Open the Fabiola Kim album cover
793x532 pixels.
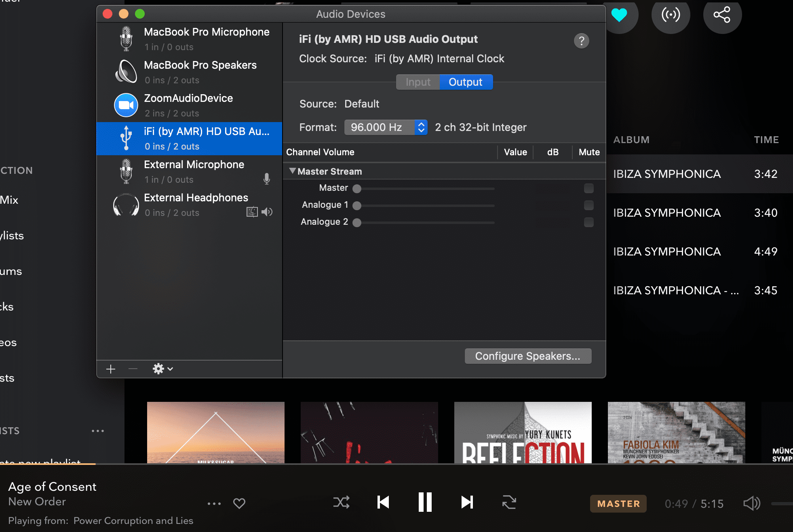(x=677, y=432)
